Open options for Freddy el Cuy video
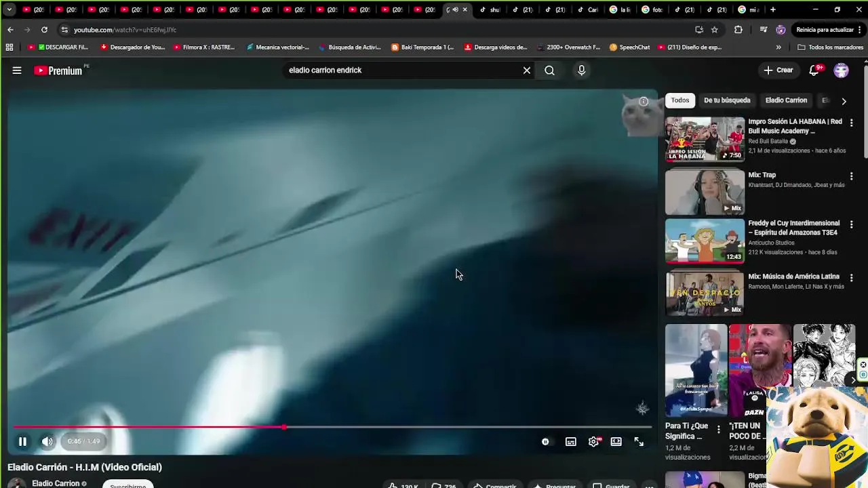This screenshot has width=868, height=488. coord(851,224)
